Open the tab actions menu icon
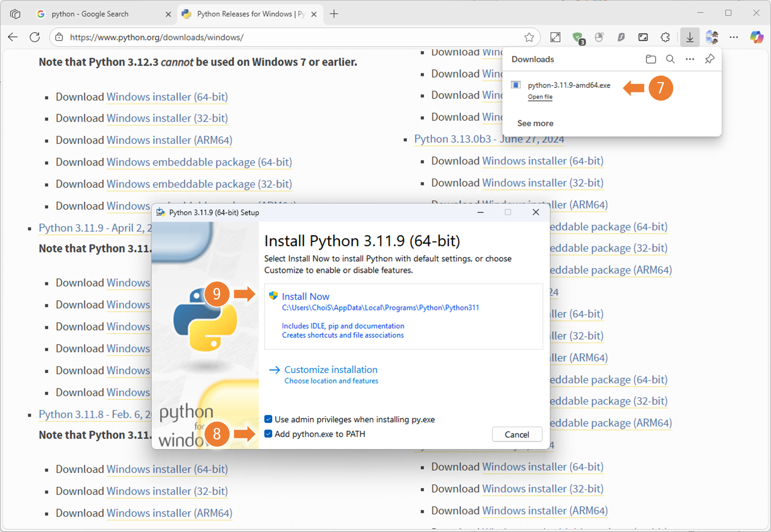 (15, 14)
